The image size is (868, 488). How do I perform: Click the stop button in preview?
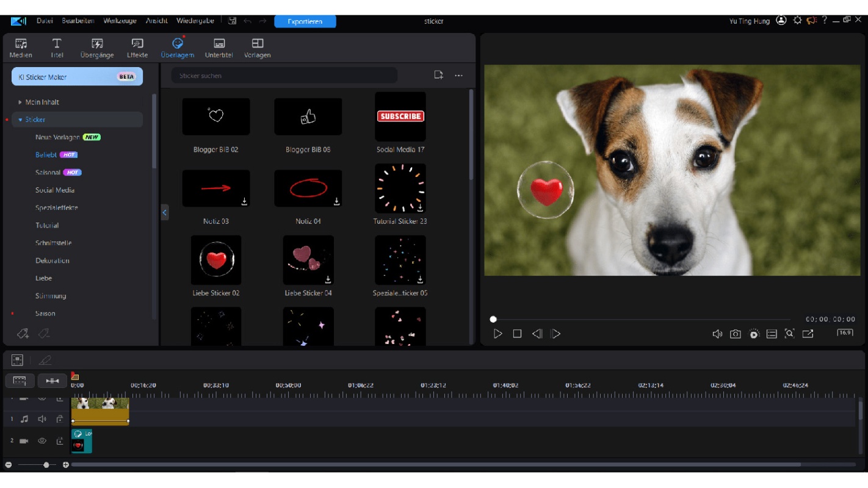click(517, 334)
